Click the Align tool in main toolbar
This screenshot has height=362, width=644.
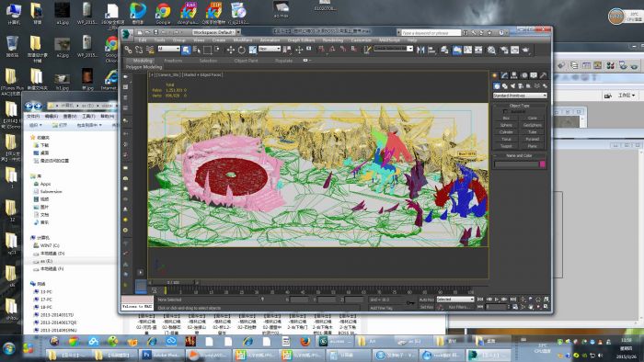[431, 50]
